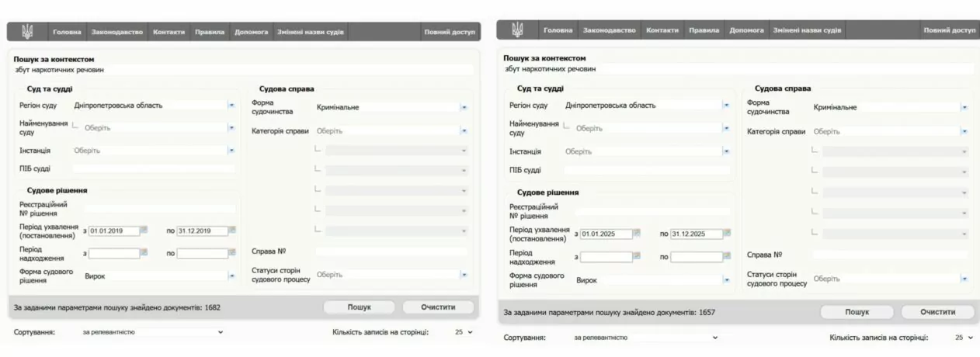The image size is (980, 357).
Task: Open 'Сортування' dropdown below 1657 results
Action: (645, 338)
